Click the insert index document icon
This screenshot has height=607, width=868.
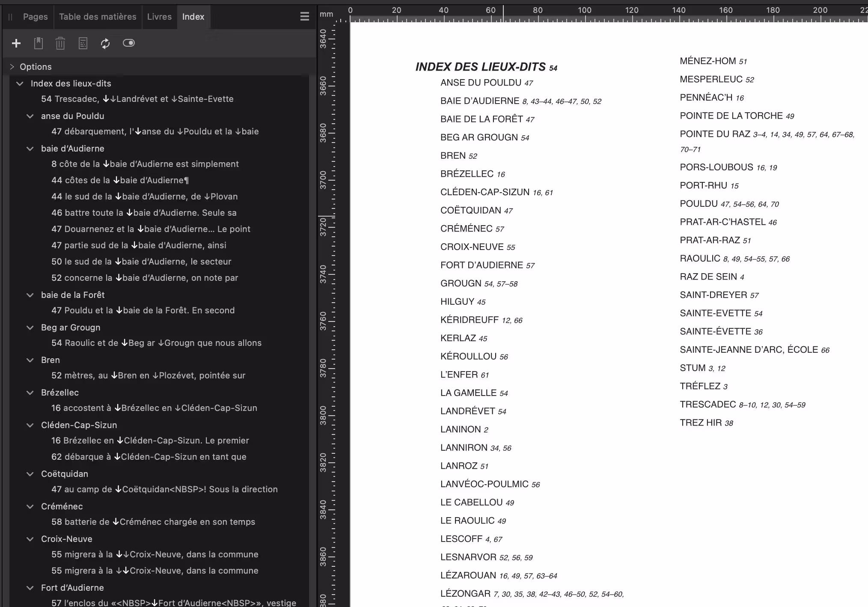(x=83, y=43)
